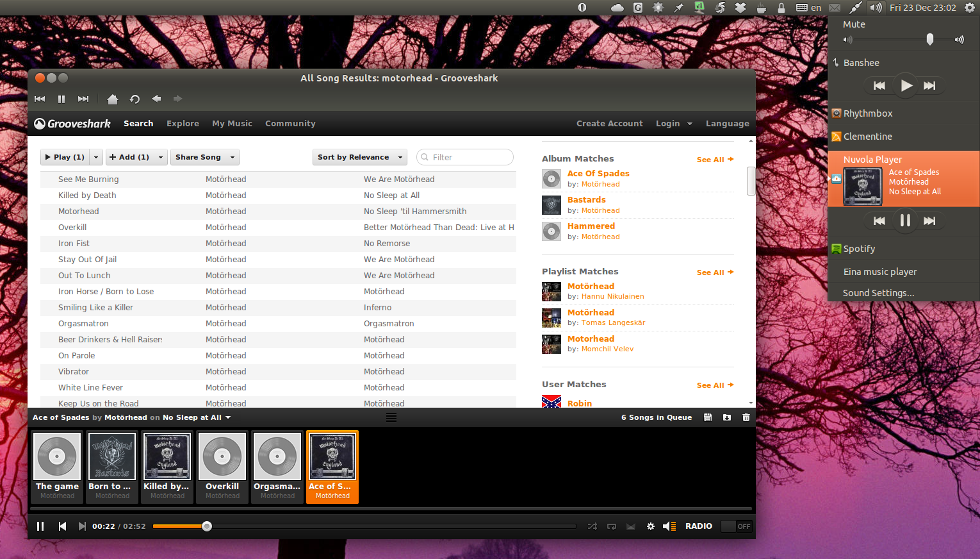Open crossfade settings in the player bar
980x559 pixels.
(x=630, y=526)
